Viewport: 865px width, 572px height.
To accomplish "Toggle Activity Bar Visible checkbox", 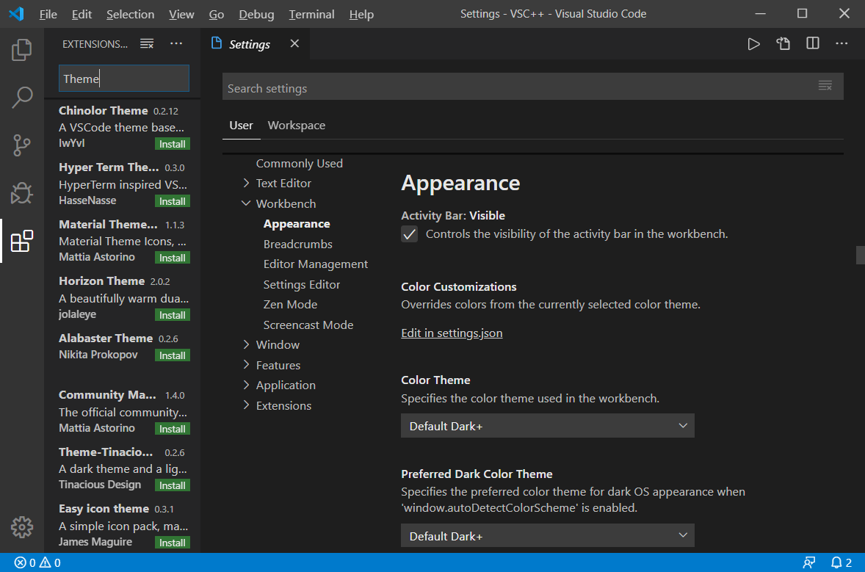I will [x=409, y=234].
